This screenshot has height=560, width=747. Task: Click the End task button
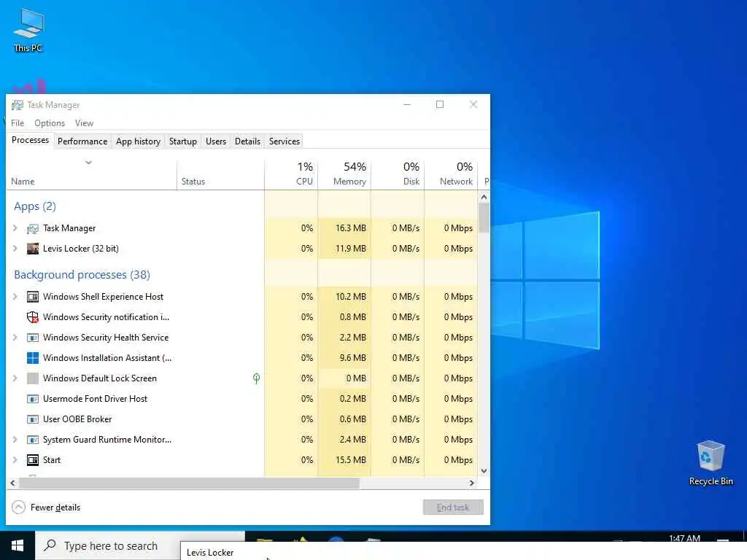(x=453, y=507)
